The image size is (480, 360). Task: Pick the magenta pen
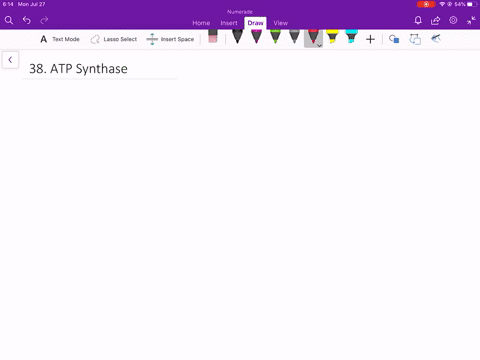coord(256,37)
